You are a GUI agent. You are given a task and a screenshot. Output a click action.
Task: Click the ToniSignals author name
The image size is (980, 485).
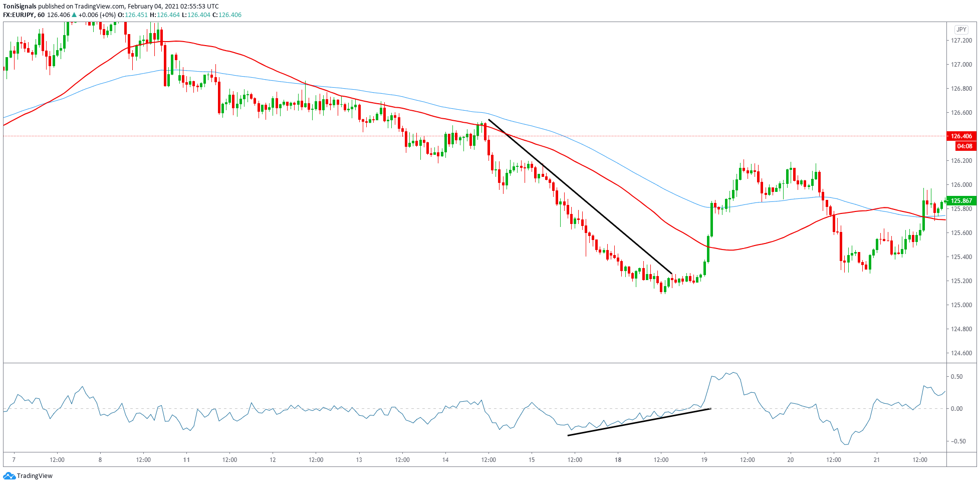pos(20,7)
